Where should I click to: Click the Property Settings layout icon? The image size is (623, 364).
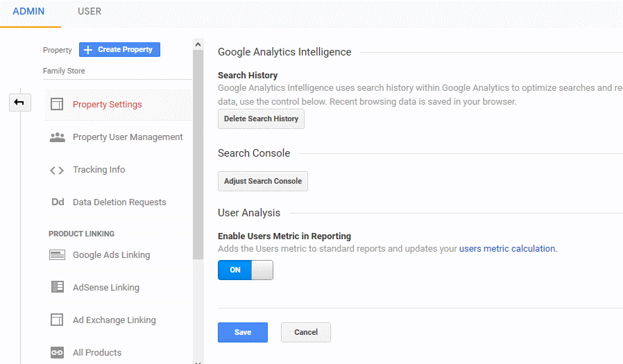tap(57, 105)
